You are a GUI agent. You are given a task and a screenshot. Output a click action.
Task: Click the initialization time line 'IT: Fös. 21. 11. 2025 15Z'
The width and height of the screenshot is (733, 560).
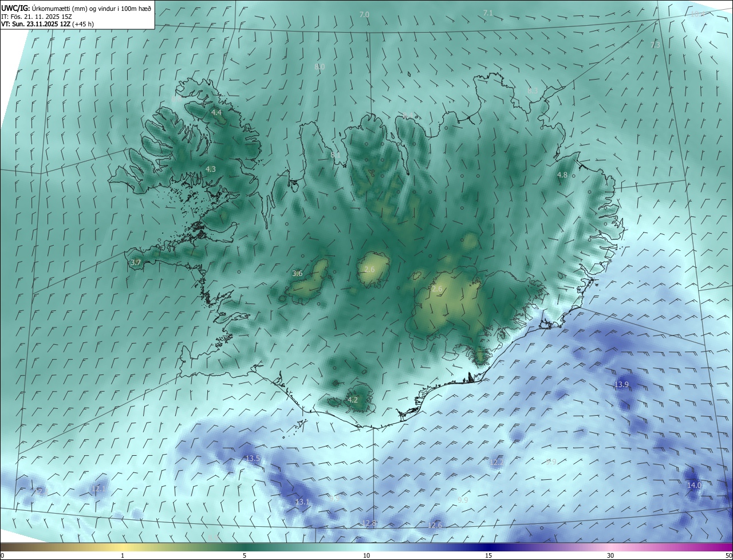[x=36, y=16]
